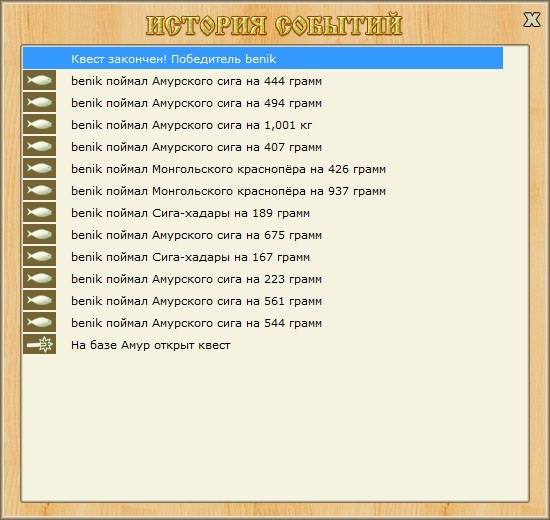
Task: Click the fish icon for the 494 gram catch
Action: pyautogui.click(x=39, y=102)
